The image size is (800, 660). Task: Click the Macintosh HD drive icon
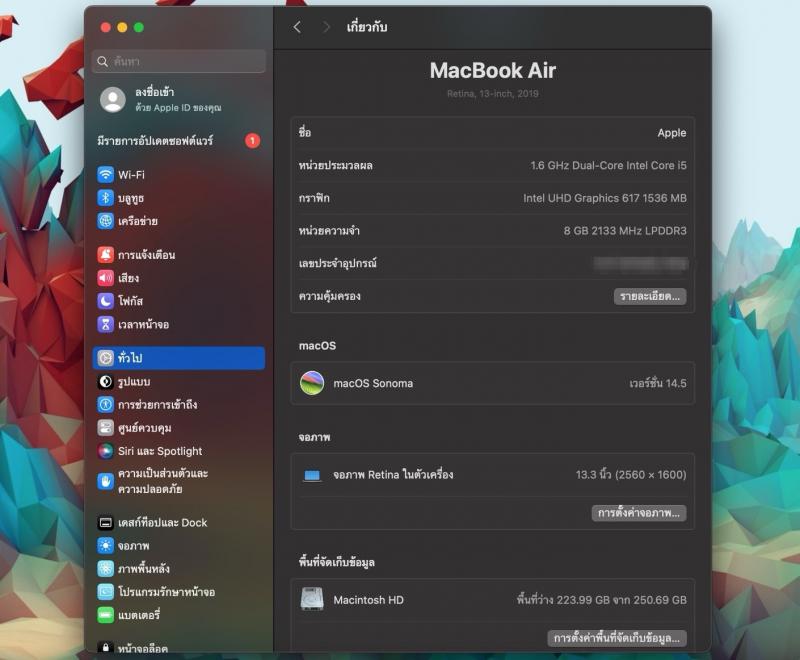pyautogui.click(x=312, y=599)
